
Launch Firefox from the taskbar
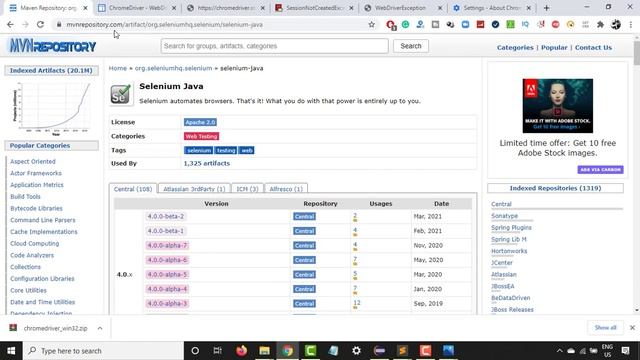click(x=242, y=351)
